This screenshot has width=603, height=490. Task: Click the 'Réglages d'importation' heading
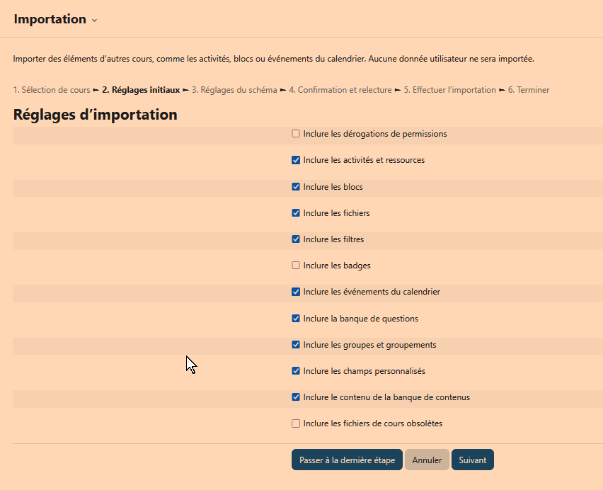click(96, 115)
